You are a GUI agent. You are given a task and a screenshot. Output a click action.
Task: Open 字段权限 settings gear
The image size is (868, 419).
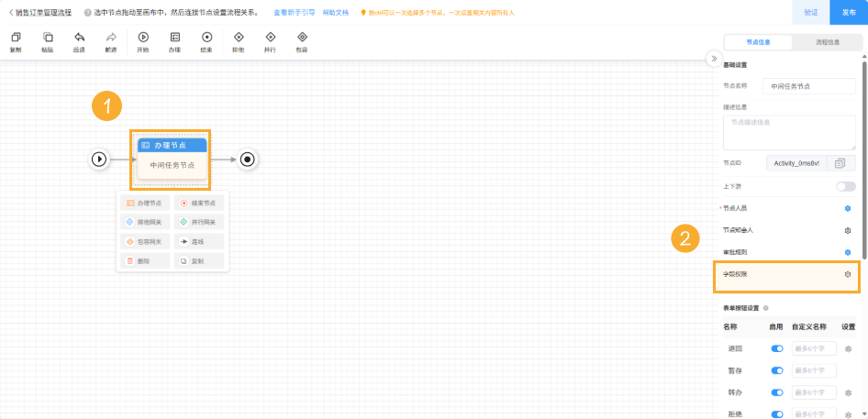pos(847,274)
